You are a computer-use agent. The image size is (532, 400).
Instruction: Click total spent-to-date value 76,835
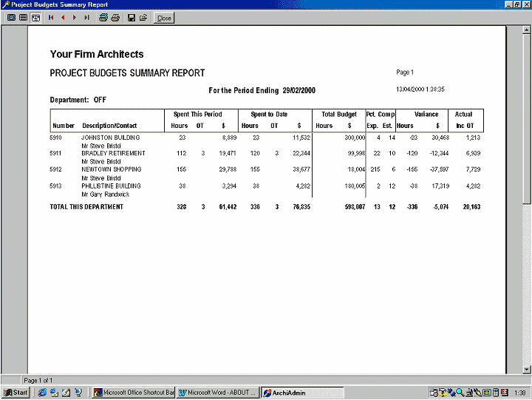[301, 207]
